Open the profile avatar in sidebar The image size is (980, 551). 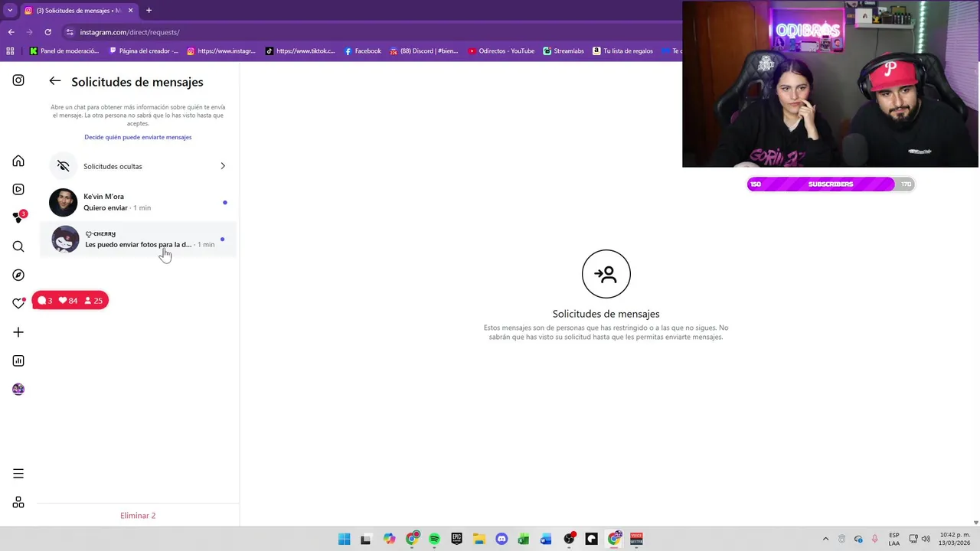pyautogui.click(x=18, y=389)
